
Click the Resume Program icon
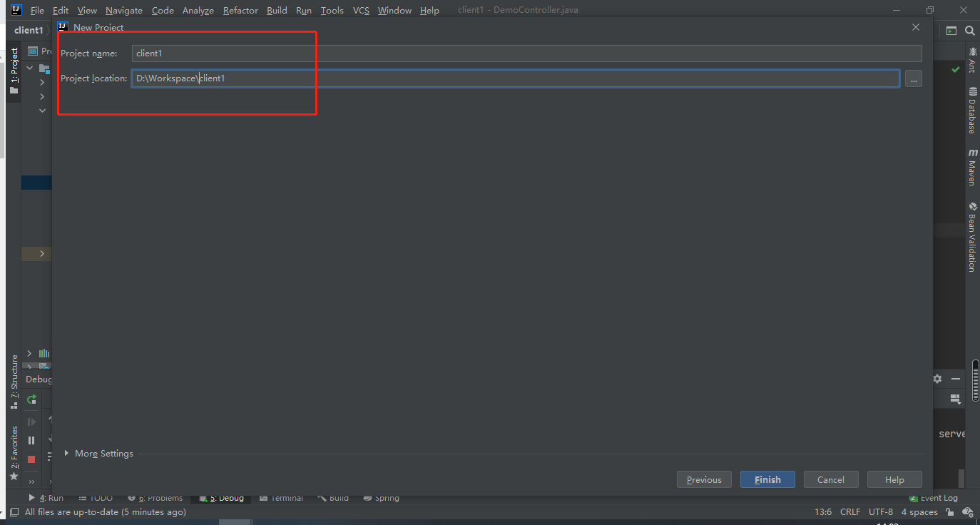(x=31, y=422)
